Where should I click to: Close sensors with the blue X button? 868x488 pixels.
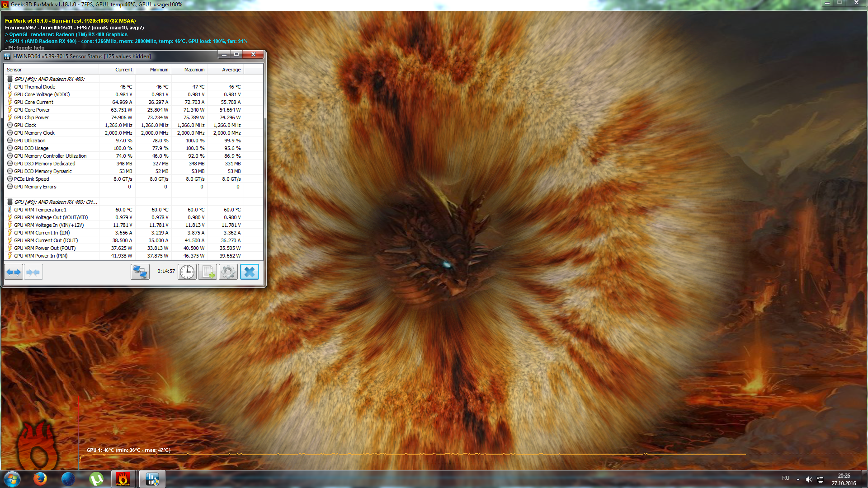click(250, 272)
